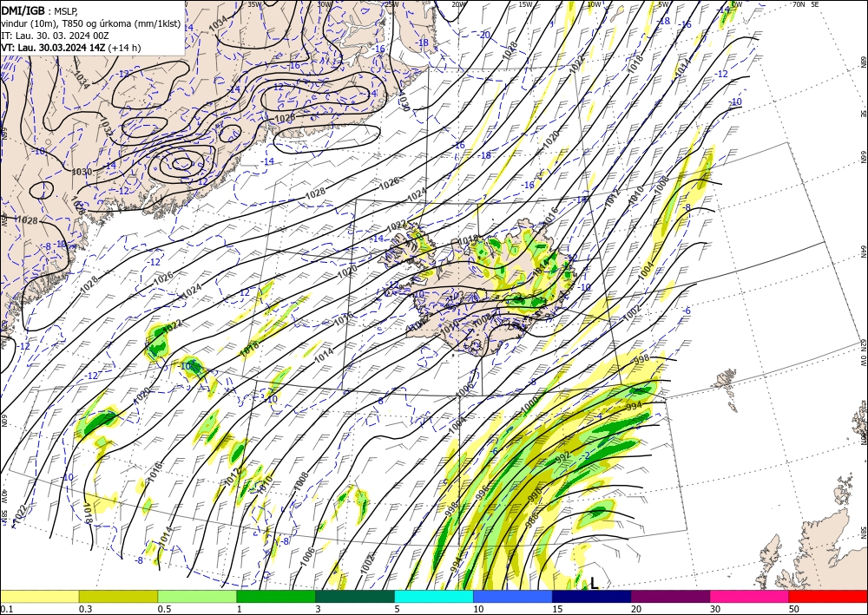Click the legend value '15'
The height and width of the screenshot is (615, 868).
pos(557,609)
